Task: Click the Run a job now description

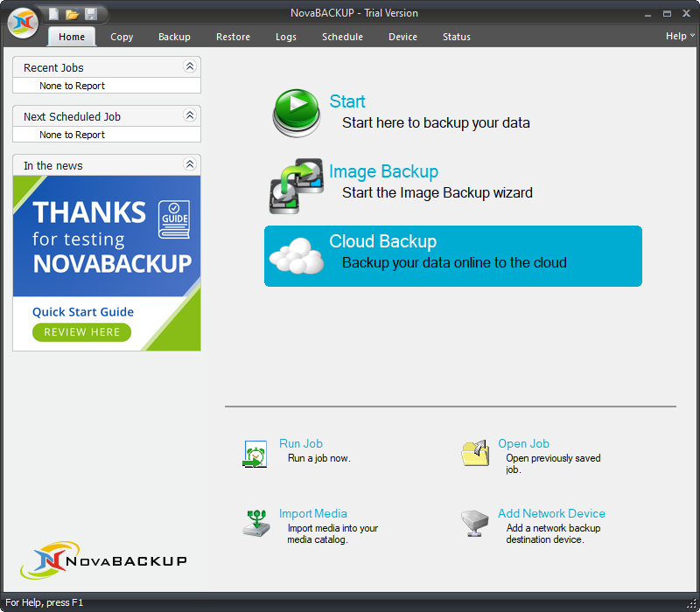Action: (319, 458)
